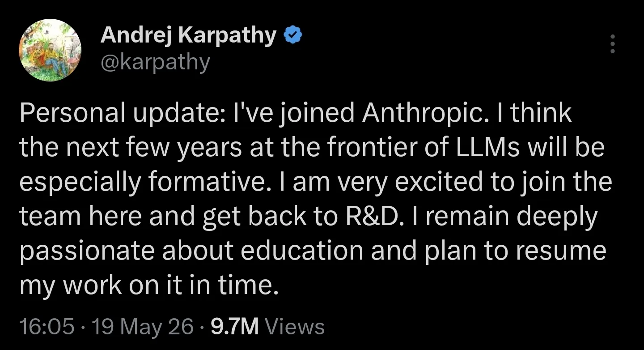Select the 9.7M view count

(235, 327)
